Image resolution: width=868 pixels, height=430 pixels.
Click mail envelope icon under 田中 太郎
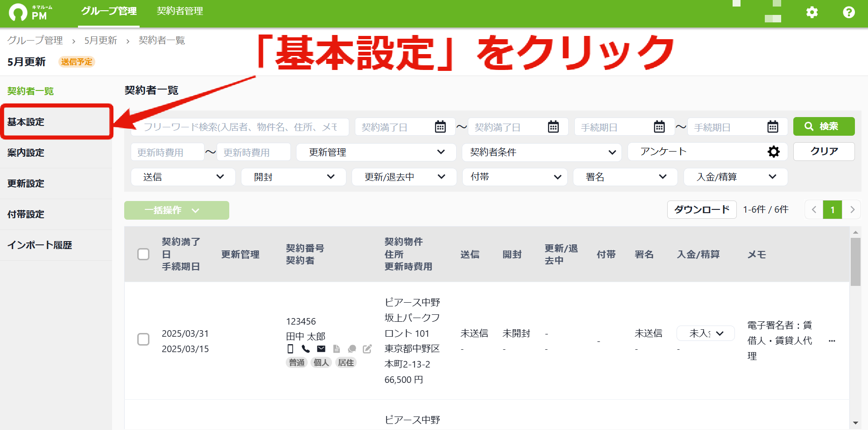pyautogui.click(x=321, y=349)
